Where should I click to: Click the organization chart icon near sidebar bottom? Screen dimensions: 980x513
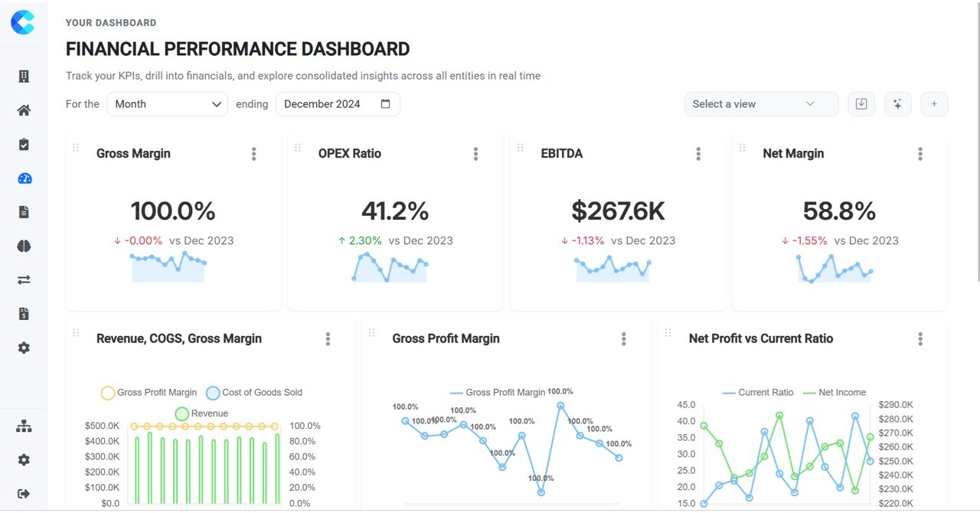pos(23,426)
